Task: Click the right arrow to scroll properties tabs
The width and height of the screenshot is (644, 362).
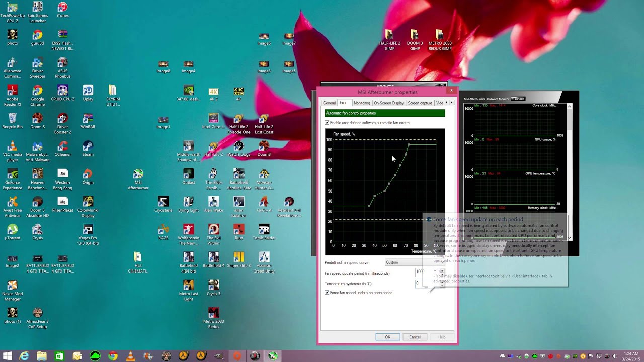Action: pos(451,103)
